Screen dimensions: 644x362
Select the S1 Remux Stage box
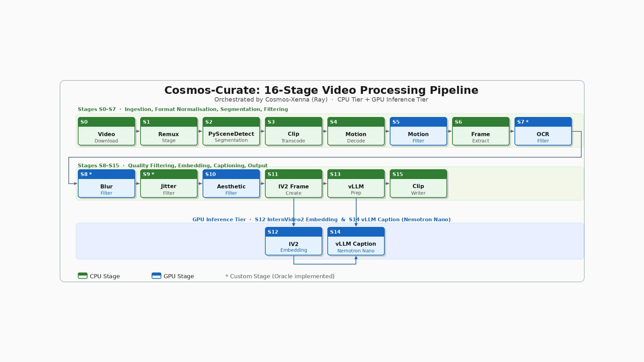tap(169, 131)
